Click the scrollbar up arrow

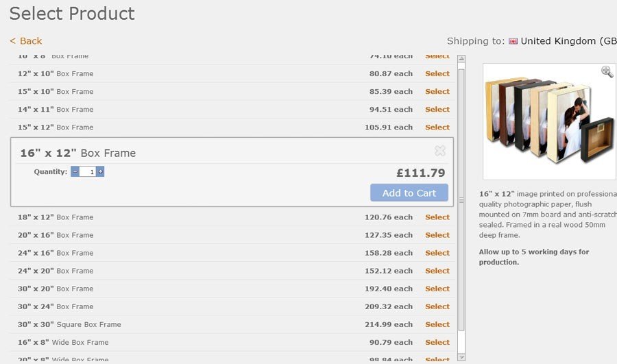[x=461, y=59]
